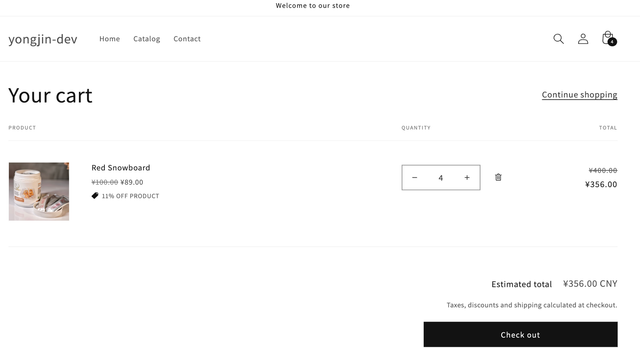Open the Red Snowboard product link

(121, 168)
